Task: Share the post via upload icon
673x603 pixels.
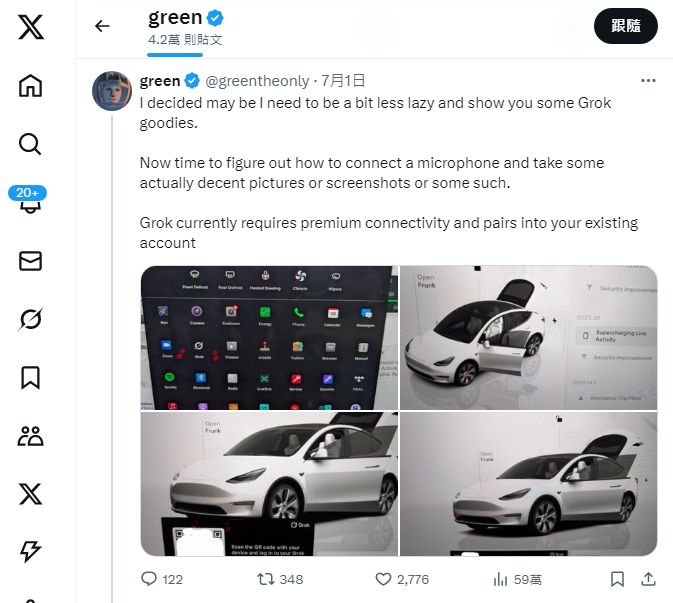Action: click(648, 579)
